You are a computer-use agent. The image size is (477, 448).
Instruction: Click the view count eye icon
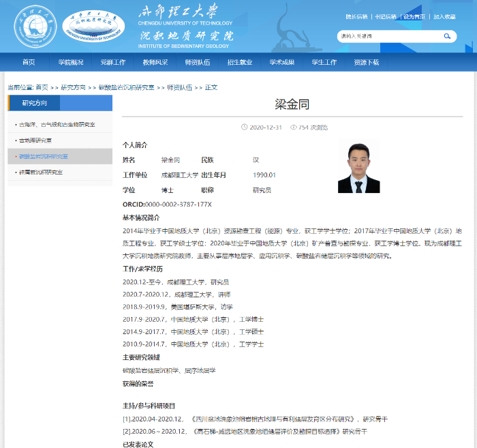pos(294,128)
